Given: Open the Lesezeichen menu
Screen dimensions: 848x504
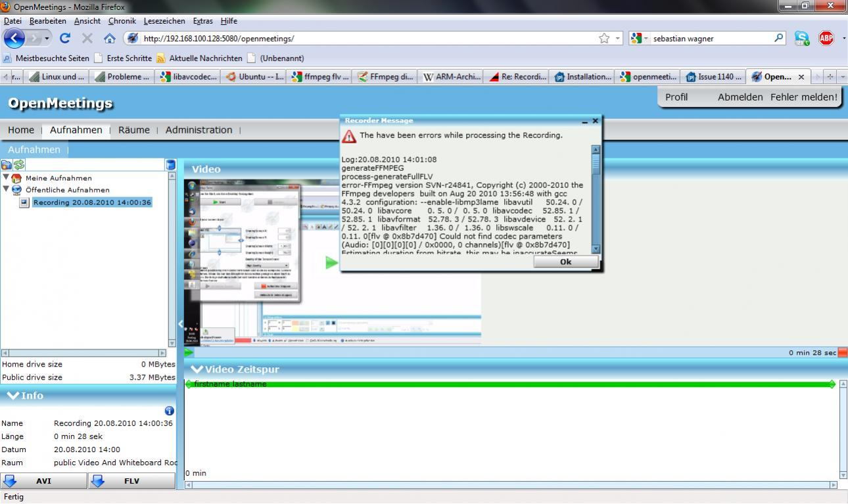Looking at the screenshot, I should [x=164, y=21].
